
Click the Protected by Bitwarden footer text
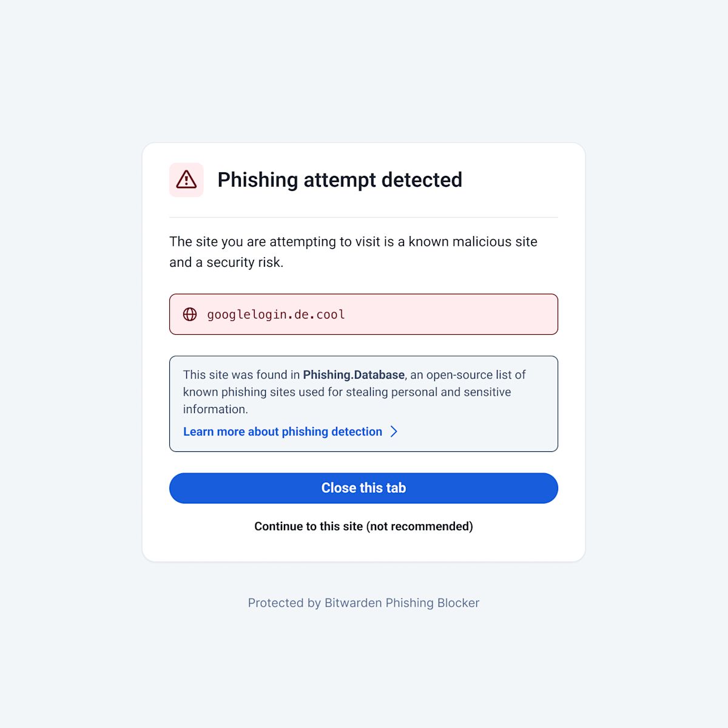coord(363,602)
